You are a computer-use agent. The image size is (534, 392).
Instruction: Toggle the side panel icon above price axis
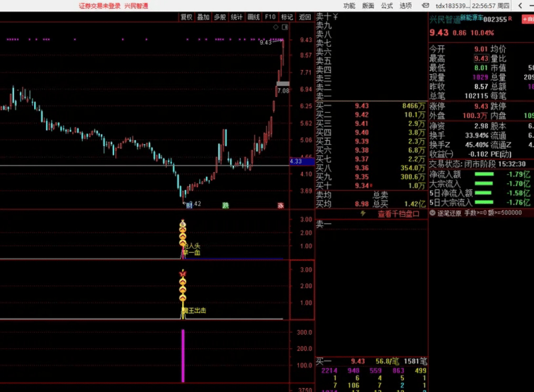tap(285, 27)
